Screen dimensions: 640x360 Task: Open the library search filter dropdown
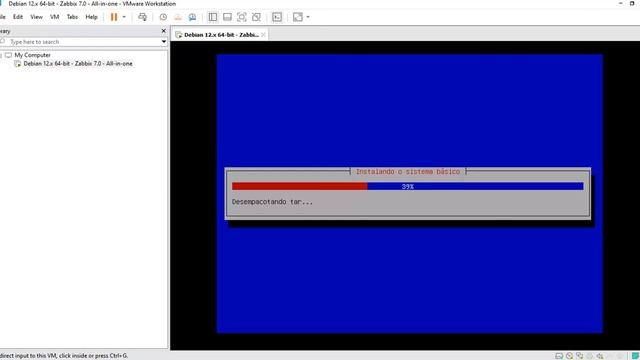point(164,42)
